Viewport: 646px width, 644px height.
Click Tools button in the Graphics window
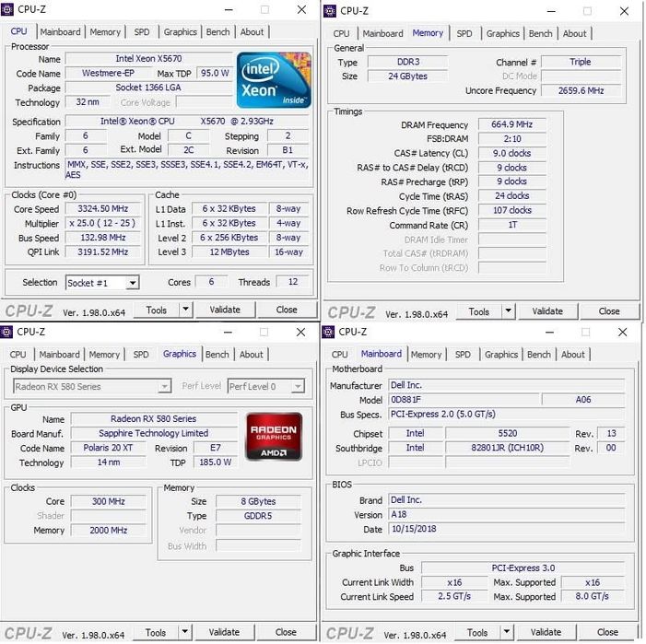[156, 632]
